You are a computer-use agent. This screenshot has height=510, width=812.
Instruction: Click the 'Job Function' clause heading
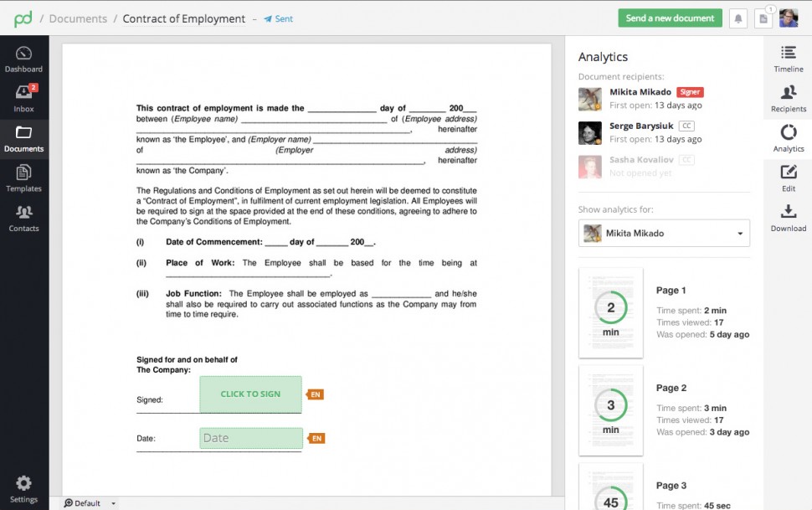coord(193,293)
